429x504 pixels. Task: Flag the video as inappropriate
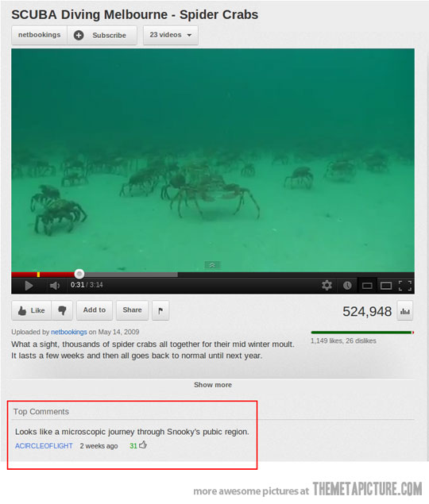coord(160,310)
